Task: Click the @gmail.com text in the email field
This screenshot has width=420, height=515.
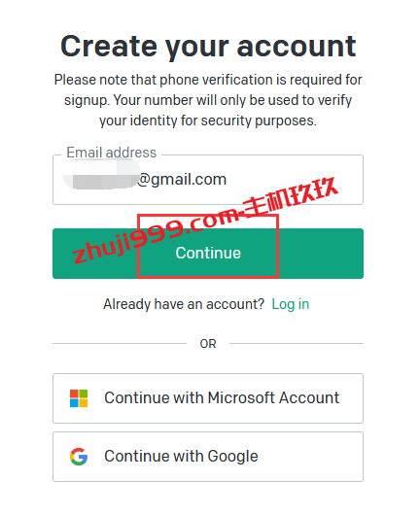Action: click(182, 180)
